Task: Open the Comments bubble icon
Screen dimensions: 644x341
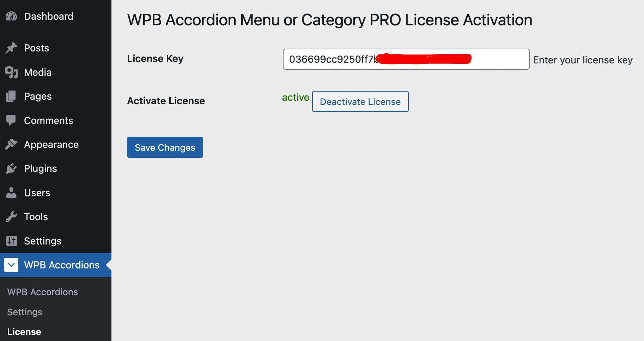Action: [11, 120]
